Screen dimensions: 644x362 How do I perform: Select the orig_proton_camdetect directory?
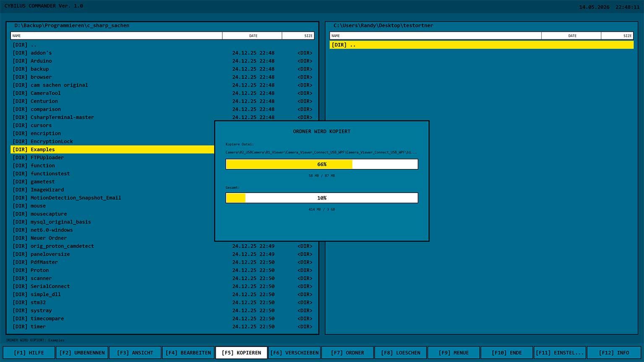point(162,246)
